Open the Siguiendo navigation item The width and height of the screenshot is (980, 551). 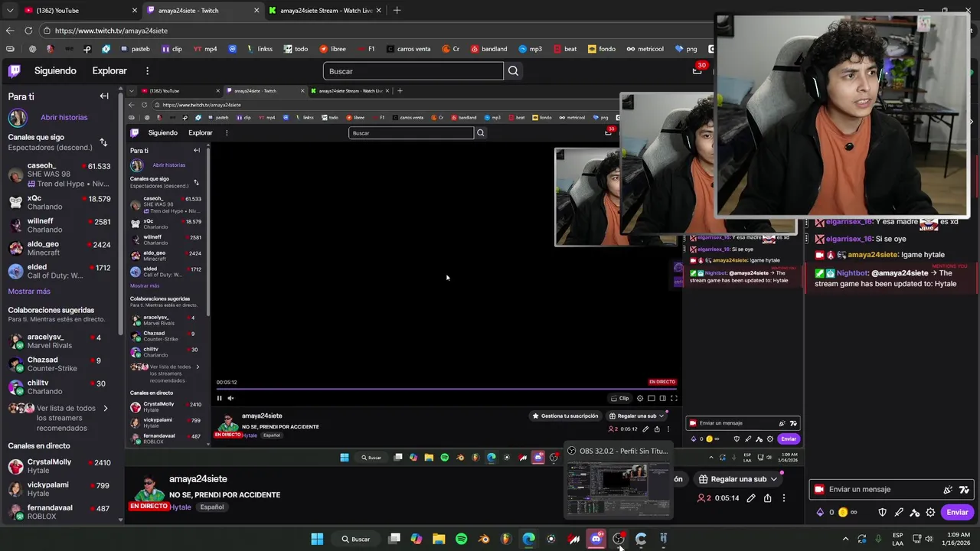(55, 71)
